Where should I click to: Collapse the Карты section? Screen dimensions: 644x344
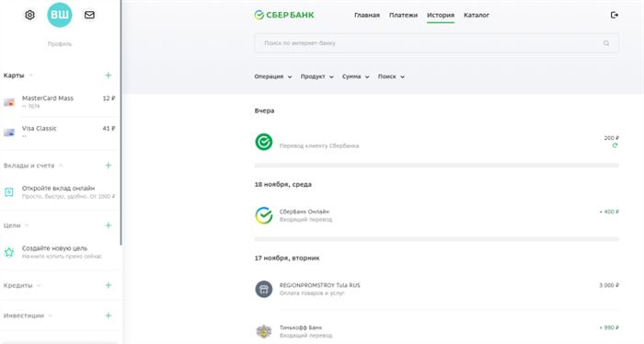30,75
